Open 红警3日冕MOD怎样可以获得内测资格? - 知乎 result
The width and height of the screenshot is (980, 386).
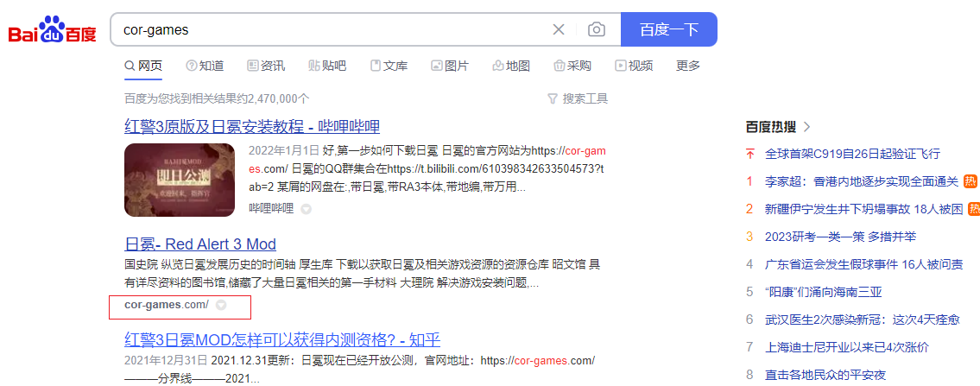(282, 339)
